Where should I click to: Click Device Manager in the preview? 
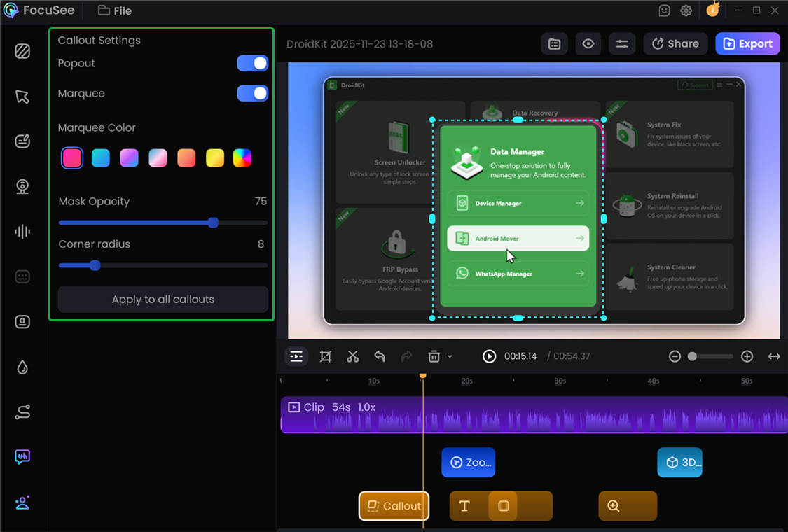(518, 203)
